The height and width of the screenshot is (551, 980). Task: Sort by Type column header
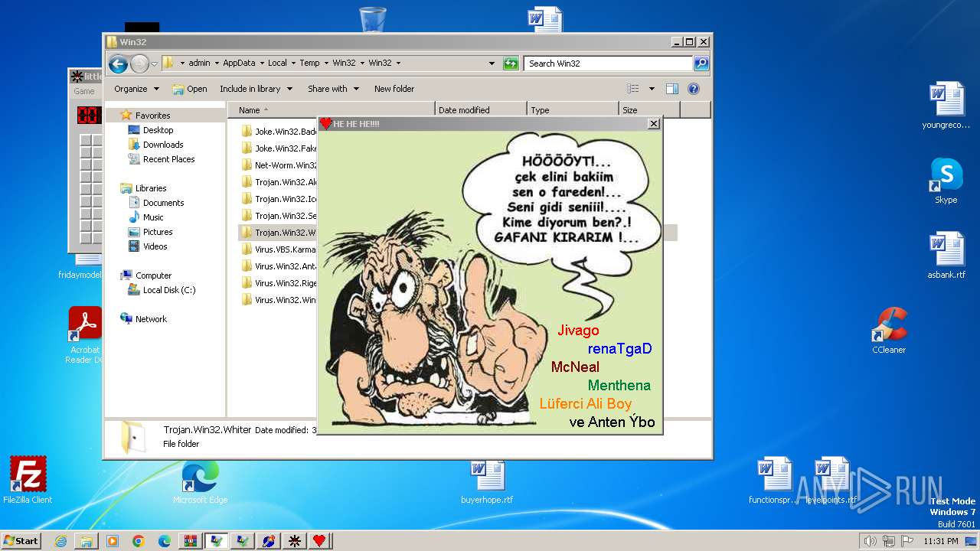click(573, 110)
